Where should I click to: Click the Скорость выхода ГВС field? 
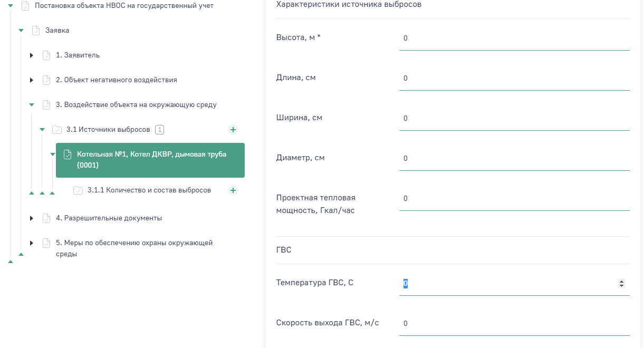click(514, 324)
